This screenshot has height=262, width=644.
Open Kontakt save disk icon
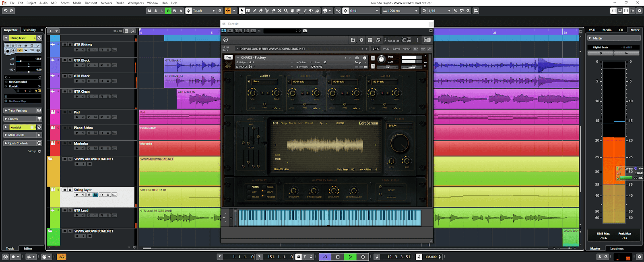click(353, 40)
